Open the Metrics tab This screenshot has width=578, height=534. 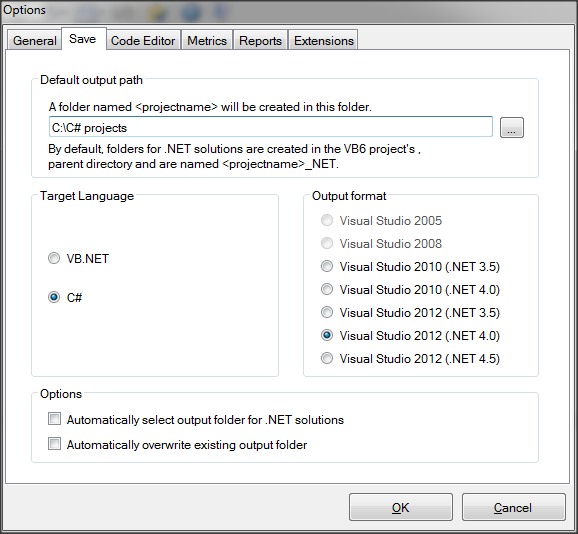tap(207, 40)
